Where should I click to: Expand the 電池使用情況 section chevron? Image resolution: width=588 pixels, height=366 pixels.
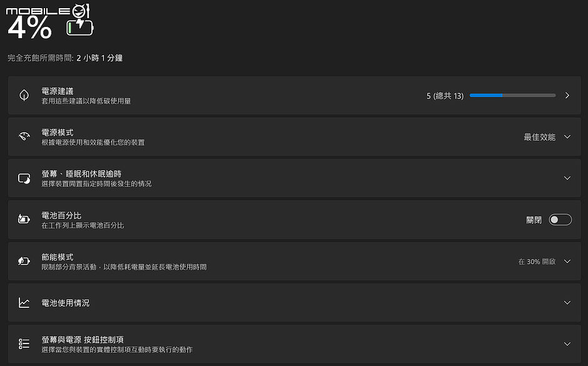click(567, 303)
